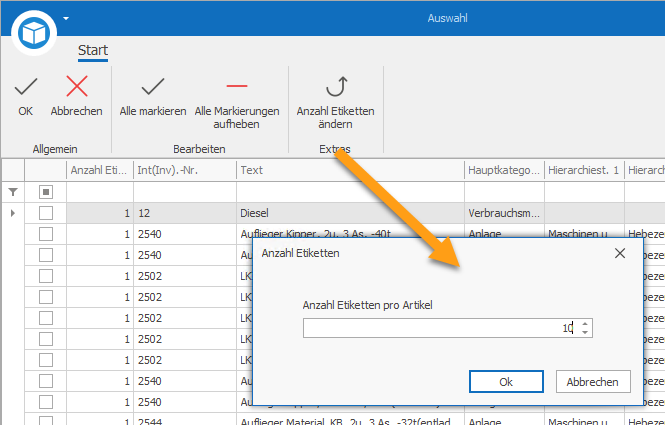Sort by the Anzahl Eti... column header

pos(100,170)
